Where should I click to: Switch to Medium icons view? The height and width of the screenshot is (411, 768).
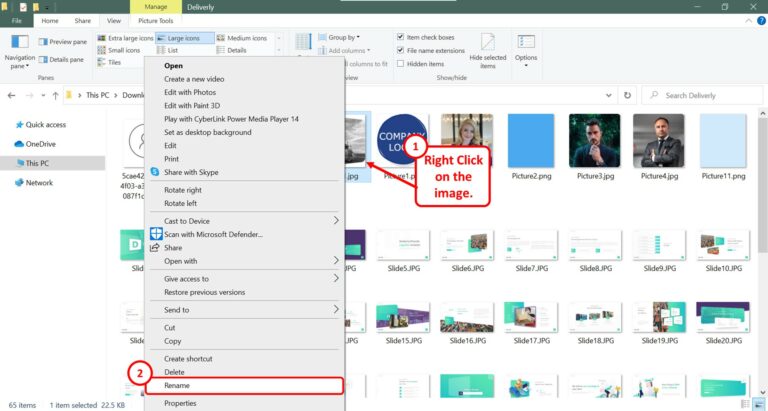(x=242, y=38)
